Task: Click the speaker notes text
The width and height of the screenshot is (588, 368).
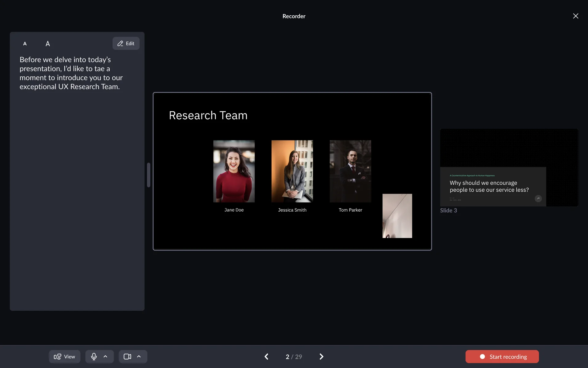Action: pos(71,73)
